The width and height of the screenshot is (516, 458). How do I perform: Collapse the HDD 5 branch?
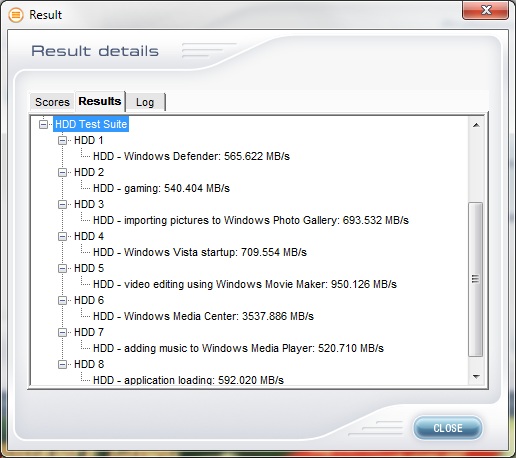pyautogui.click(x=62, y=268)
